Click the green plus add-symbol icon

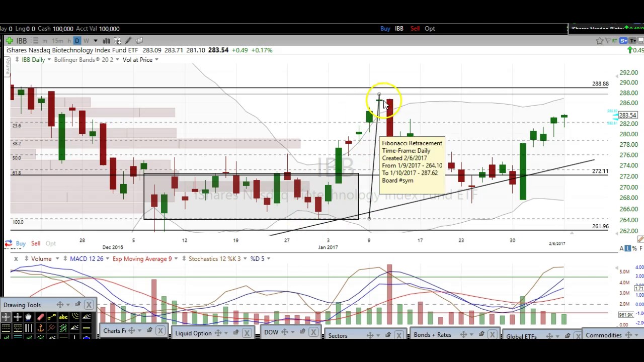click(x=9, y=41)
